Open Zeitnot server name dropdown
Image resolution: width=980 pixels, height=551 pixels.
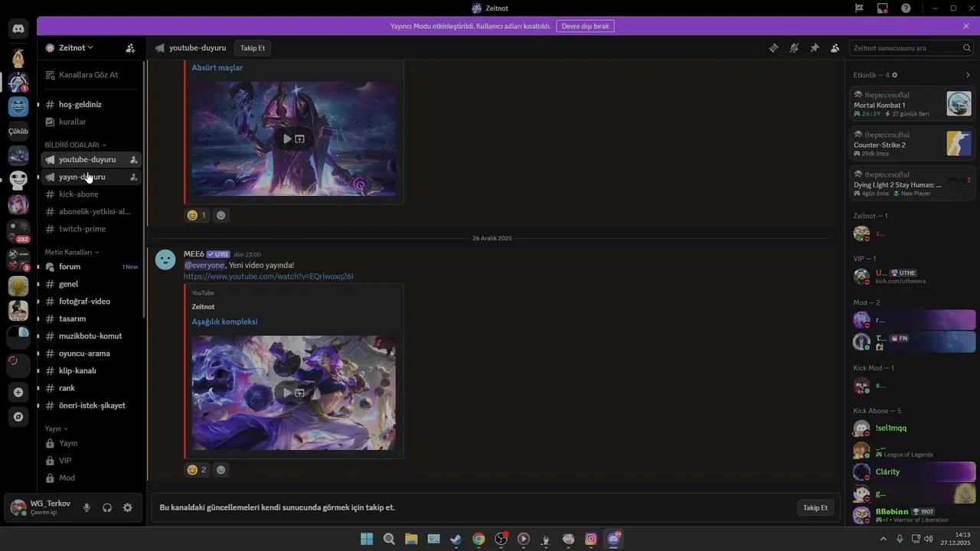(x=76, y=47)
